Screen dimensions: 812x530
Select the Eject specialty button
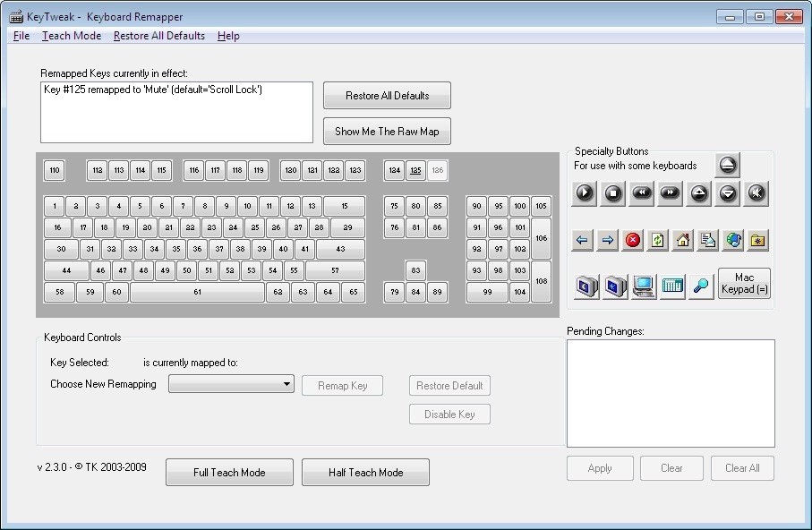coord(727,165)
